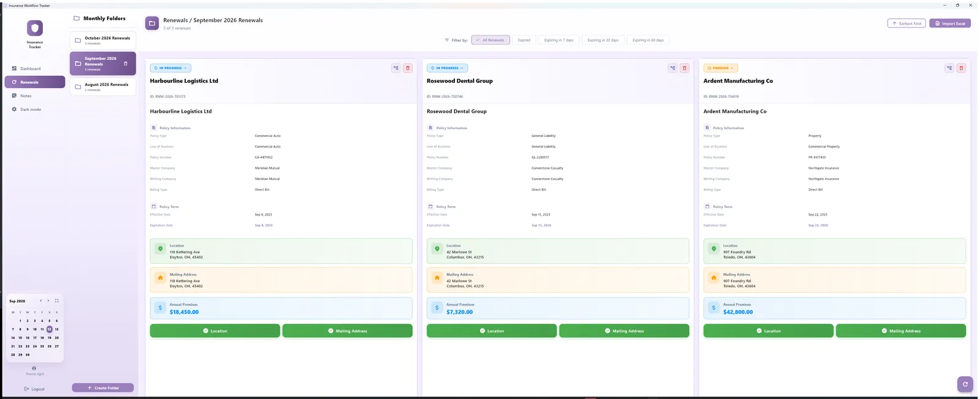Image resolution: width=980 pixels, height=399 pixels.
Task: Click the Monthly Folders header folder icon
Action: pyautogui.click(x=77, y=18)
